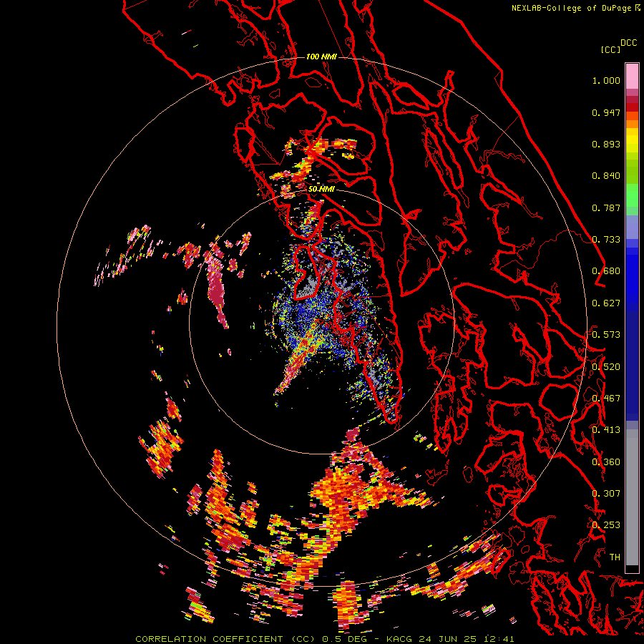The width and height of the screenshot is (644, 644).
Task: Click the 0.253 color scale value
Action: point(606,525)
